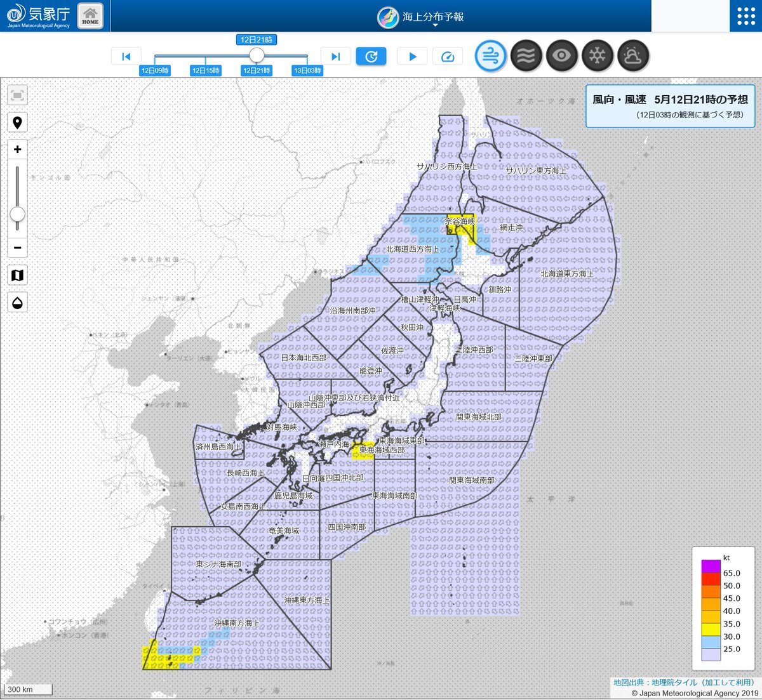The height and width of the screenshot is (700, 762).
Task: Open the apps grid menu
Action: pos(745,16)
